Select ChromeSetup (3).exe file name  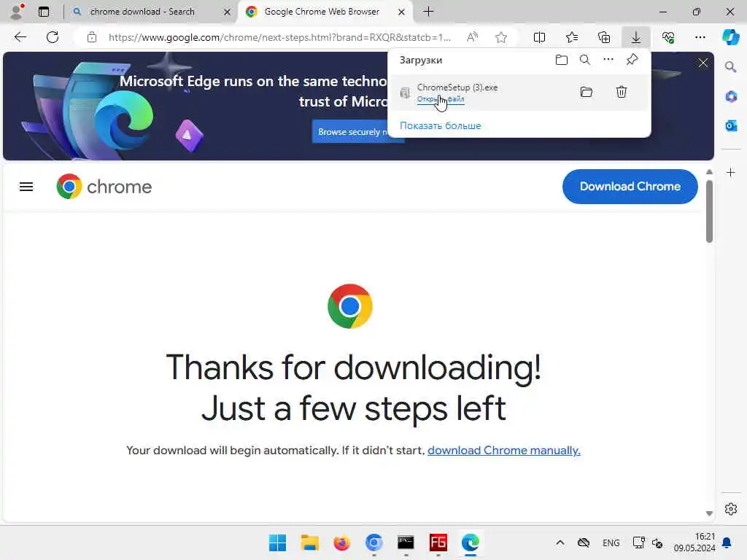457,87
